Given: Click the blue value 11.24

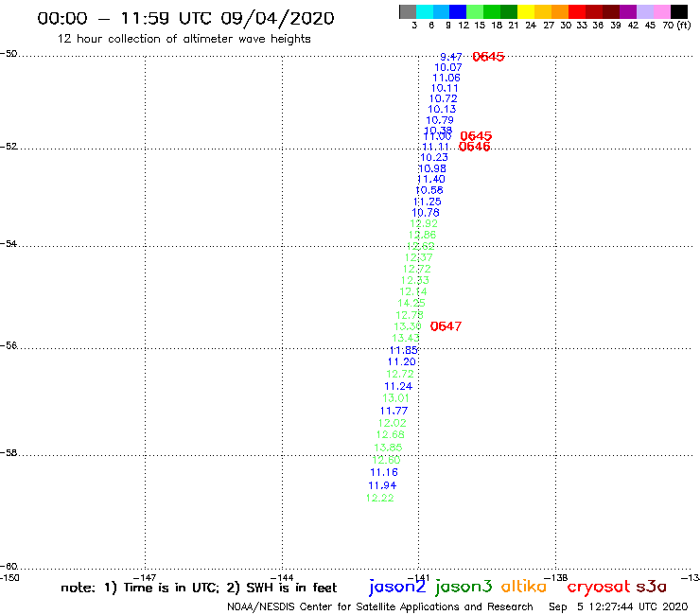Looking at the screenshot, I should point(398,386).
